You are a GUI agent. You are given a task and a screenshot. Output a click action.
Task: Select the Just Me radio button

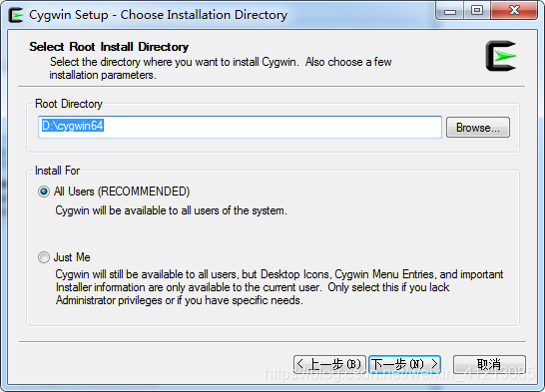pyautogui.click(x=44, y=257)
